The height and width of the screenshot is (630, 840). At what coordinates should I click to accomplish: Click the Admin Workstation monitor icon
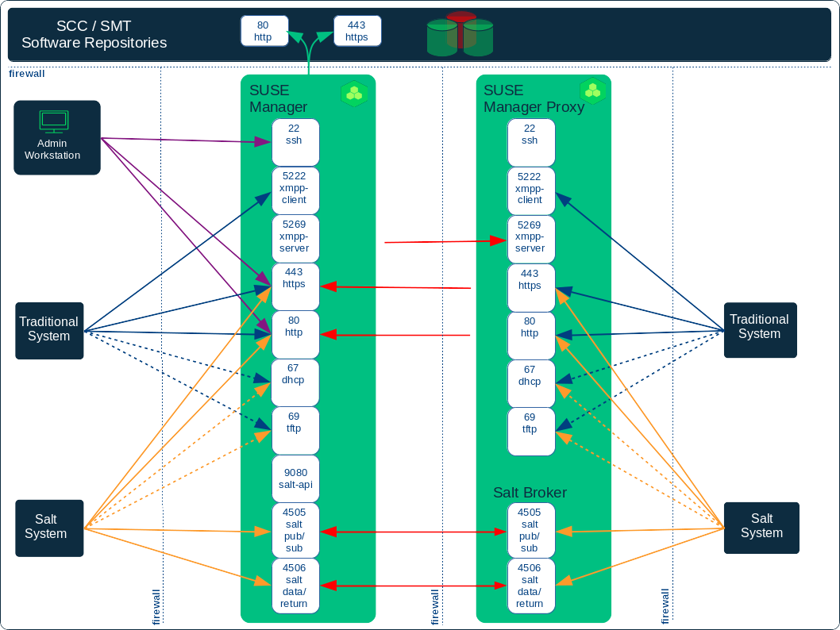point(54,121)
